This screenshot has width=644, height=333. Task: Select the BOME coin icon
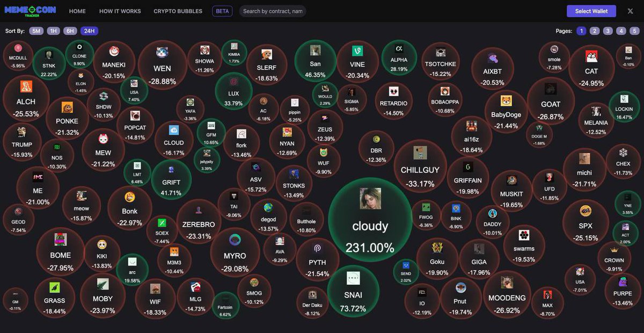[x=61, y=240]
